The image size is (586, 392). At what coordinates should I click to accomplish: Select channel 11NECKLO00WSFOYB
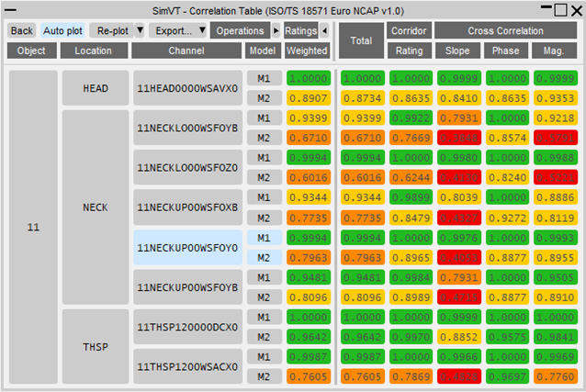tap(187, 128)
